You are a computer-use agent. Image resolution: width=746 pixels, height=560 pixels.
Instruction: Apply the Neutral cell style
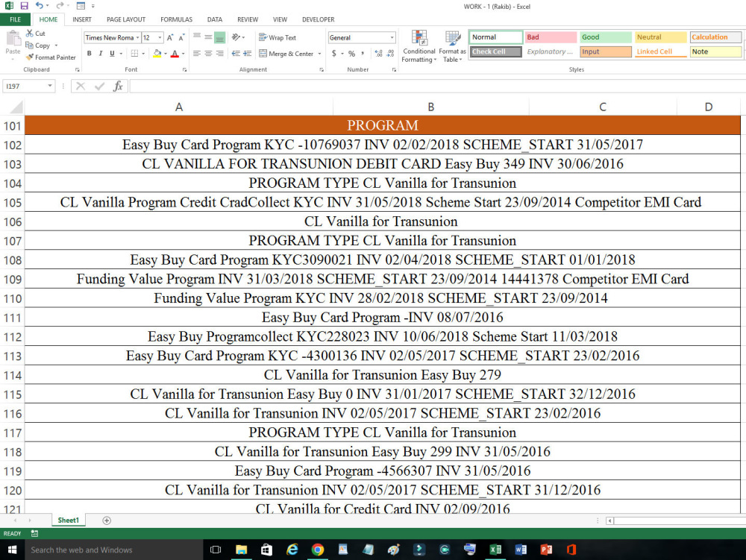point(661,37)
